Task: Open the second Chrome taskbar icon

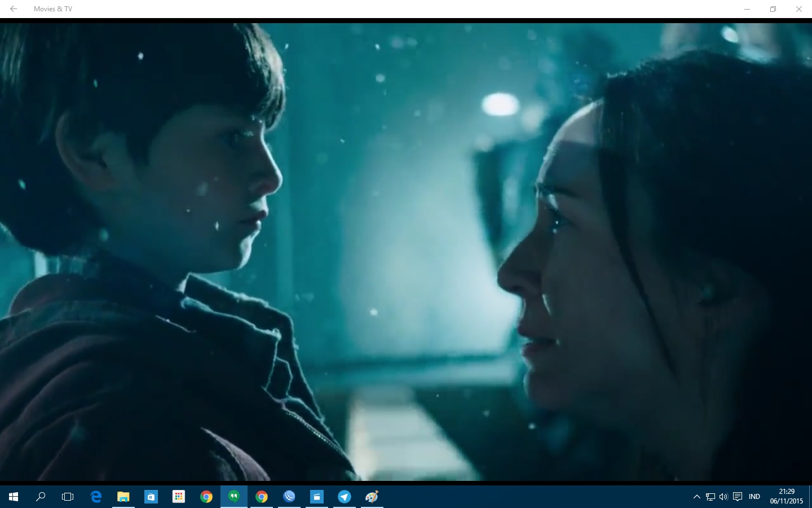Action: click(x=261, y=497)
